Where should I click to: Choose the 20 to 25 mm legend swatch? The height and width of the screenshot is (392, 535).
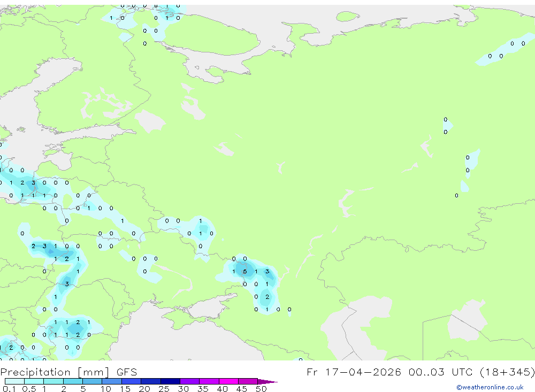pyautogui.click(x=151, y=381)
